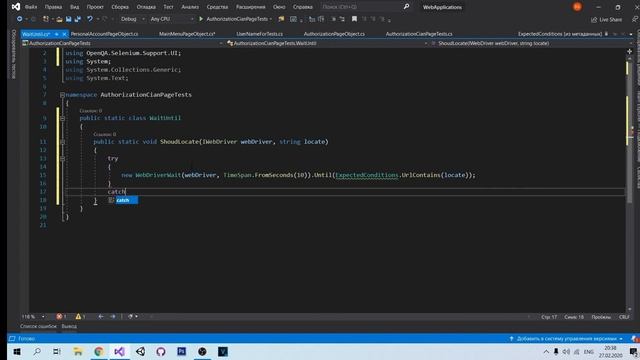Click the Live Share icon
Screen dimensions: 640x360
[594, 20]
